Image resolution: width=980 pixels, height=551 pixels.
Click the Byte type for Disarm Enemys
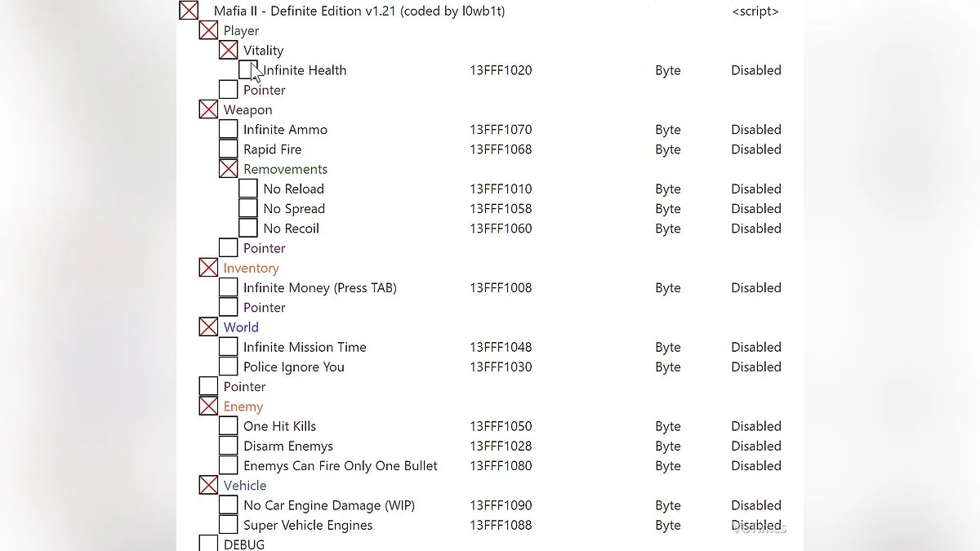click(x=667, y=447)
